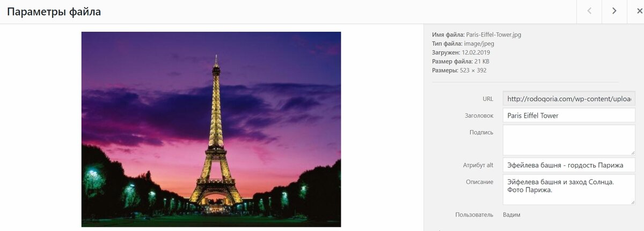The width and height of the screenshot is (644, 231).
Task: Click the URL field with rodogoria.com address
Action: click(x=569, y=99)
